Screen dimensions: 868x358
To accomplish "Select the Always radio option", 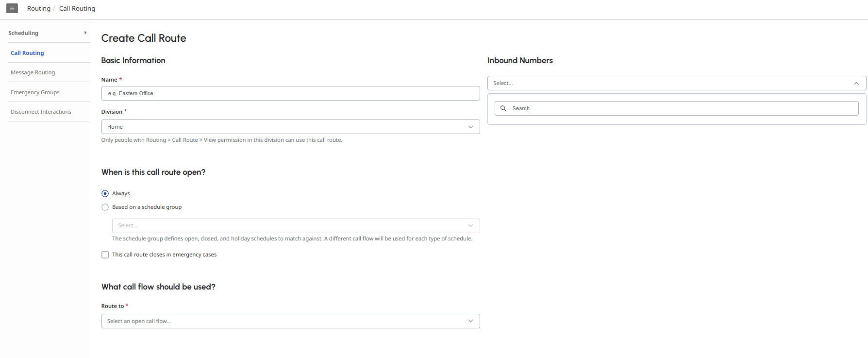I will [x=105, y=193].
